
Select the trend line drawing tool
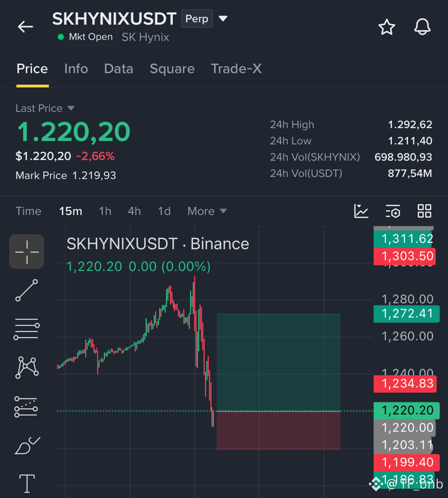click(27, 290)
